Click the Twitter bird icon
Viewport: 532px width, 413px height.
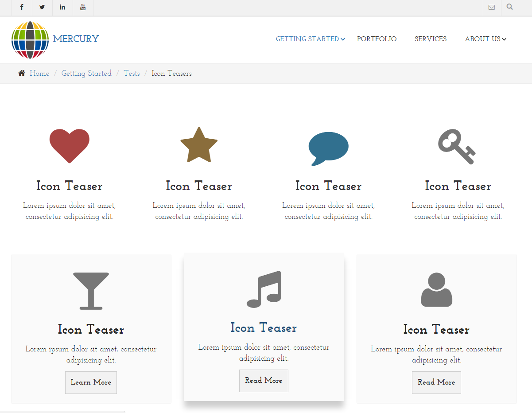pyautogui.click(x=42, y=7)
